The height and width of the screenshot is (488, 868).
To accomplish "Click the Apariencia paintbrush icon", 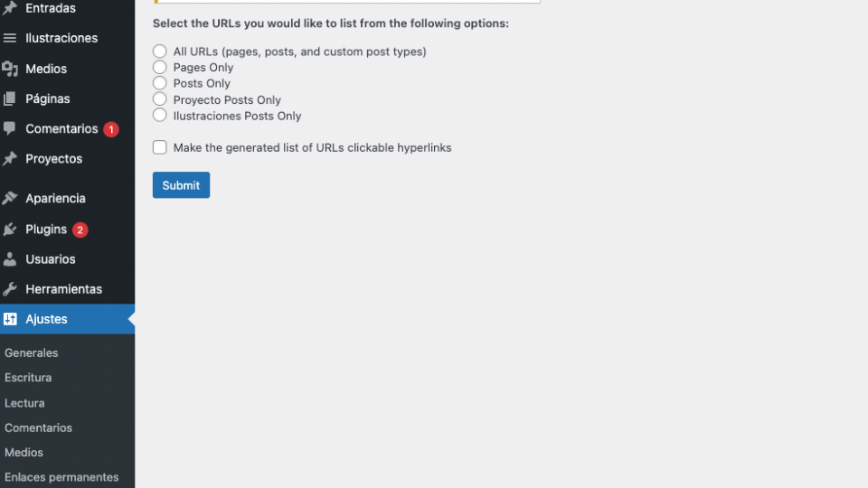I will (9, 198).
